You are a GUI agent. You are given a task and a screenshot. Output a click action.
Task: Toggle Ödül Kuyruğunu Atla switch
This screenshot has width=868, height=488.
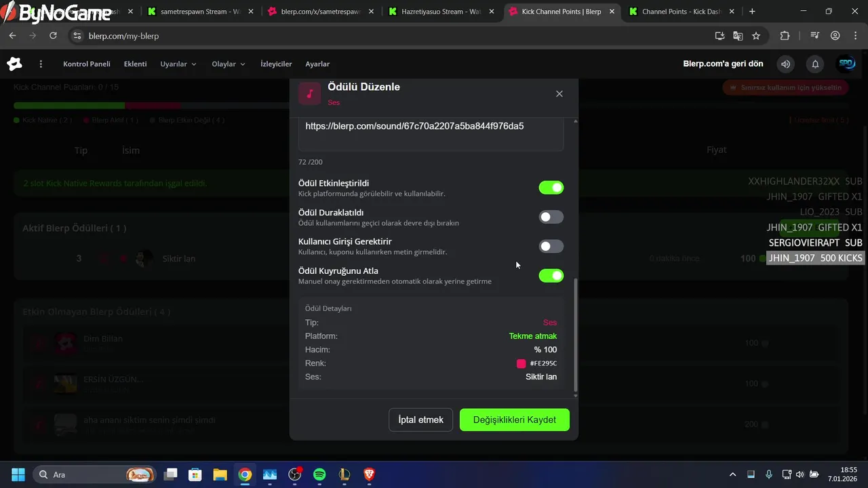pyautogui.click(x=551, y=275)
